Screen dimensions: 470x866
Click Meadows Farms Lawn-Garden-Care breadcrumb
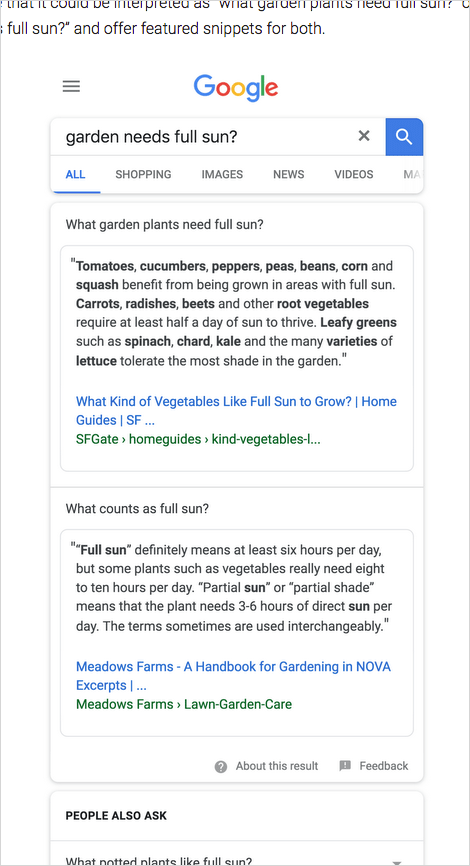point(184,704)
